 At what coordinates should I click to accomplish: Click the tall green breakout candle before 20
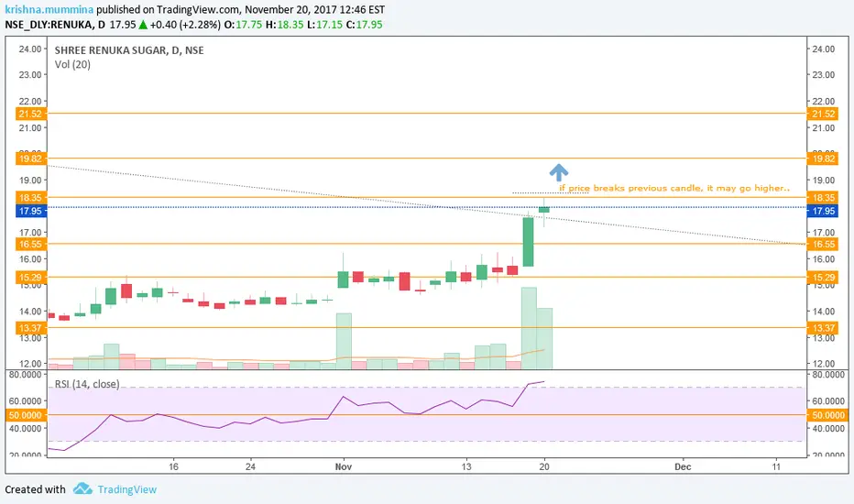point(529,242)
